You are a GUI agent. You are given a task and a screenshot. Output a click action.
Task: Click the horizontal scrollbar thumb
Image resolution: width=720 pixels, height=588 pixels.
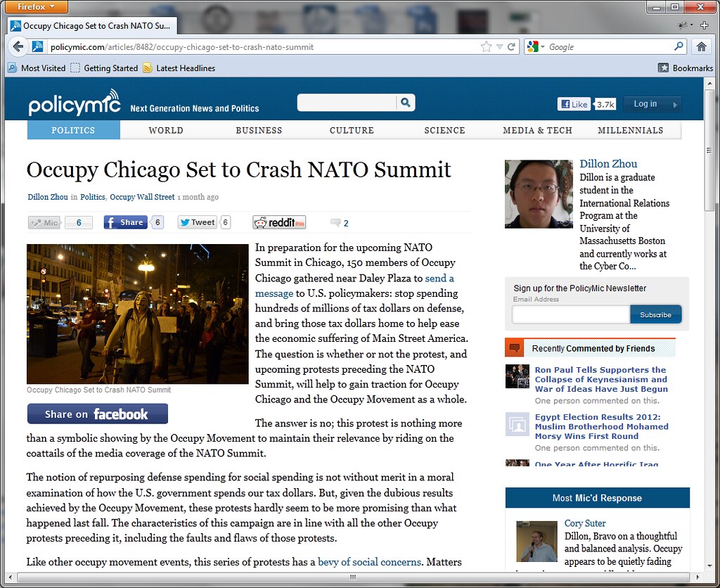[x=353, y=577]
